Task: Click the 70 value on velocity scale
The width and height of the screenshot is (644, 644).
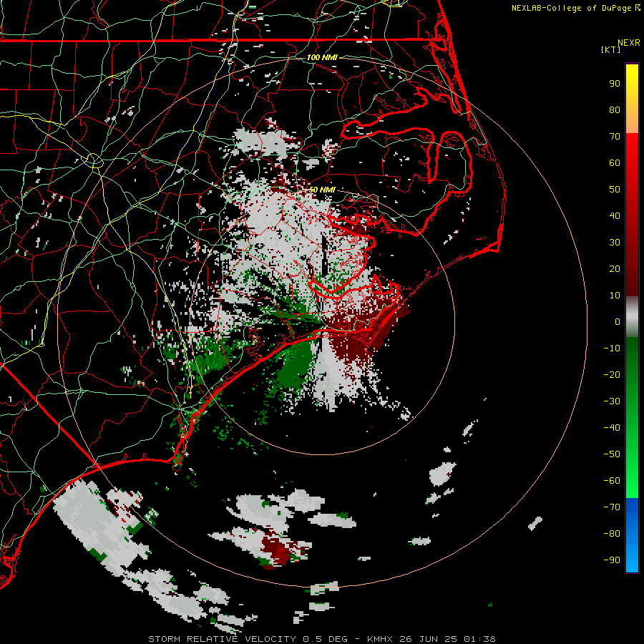Action: pos(615,137)
